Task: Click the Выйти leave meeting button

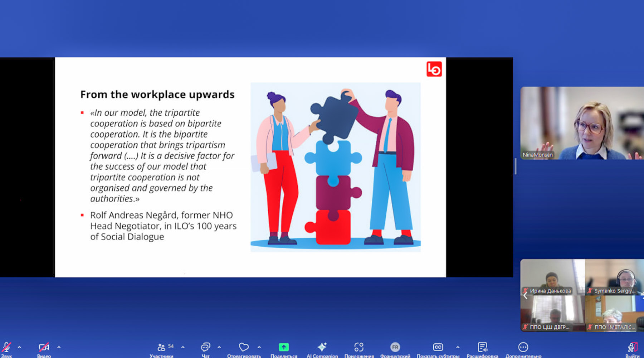Action: pyautogui.click(x=632, y=348)
